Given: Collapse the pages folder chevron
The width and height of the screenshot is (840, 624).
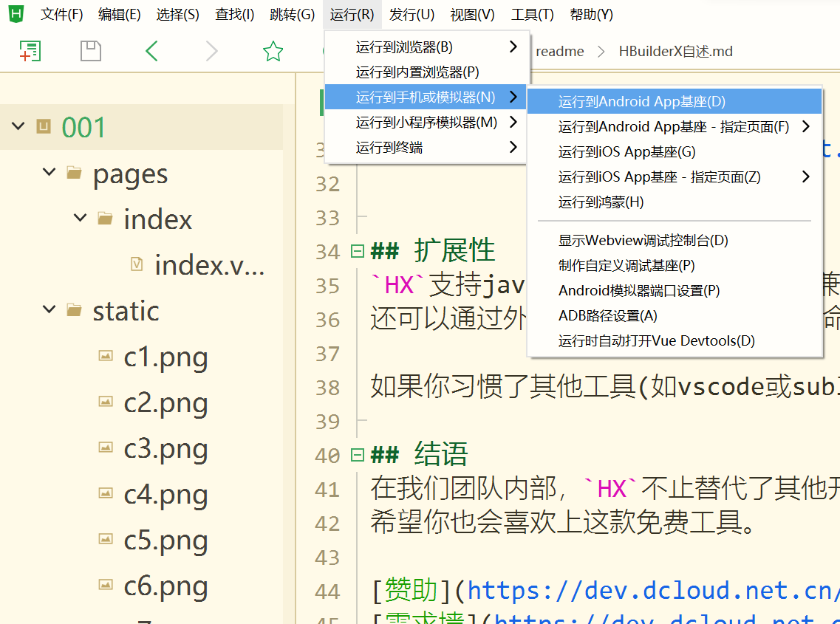Looking at the screenshot, I should click(x=49, y=172).
